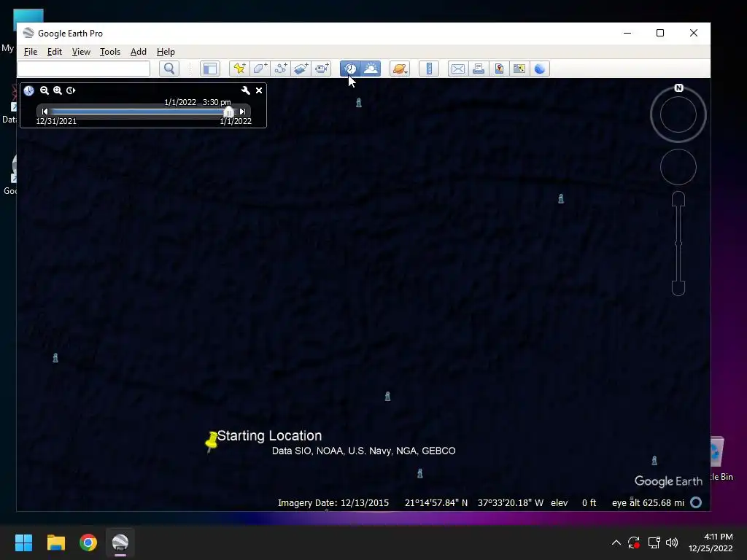Image resolution: width=747 pixels, height=560 pixels.
Task: Add a polygon from the toolbar
Action: click(x=260, y=69)
